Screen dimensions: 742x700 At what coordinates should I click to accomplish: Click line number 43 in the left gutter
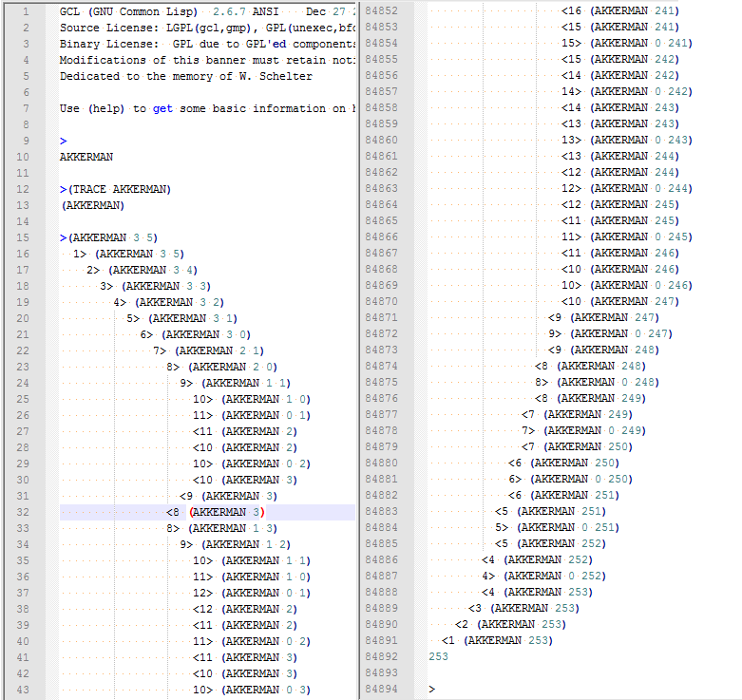(23, 690)
